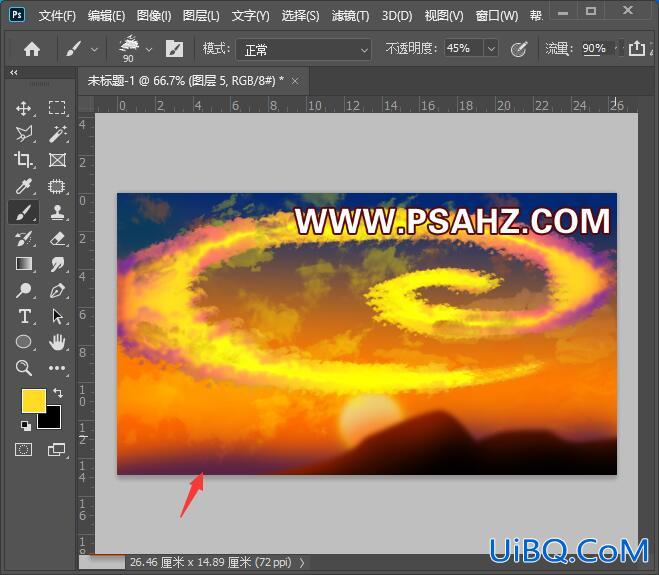Open the brush tool preset dropdown arrow
This screenshot has height=575, width=659.
click(95, 50)
